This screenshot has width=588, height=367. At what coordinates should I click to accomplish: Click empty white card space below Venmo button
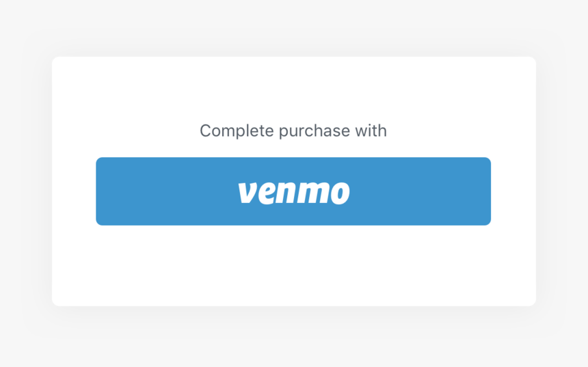pos(293,265)
